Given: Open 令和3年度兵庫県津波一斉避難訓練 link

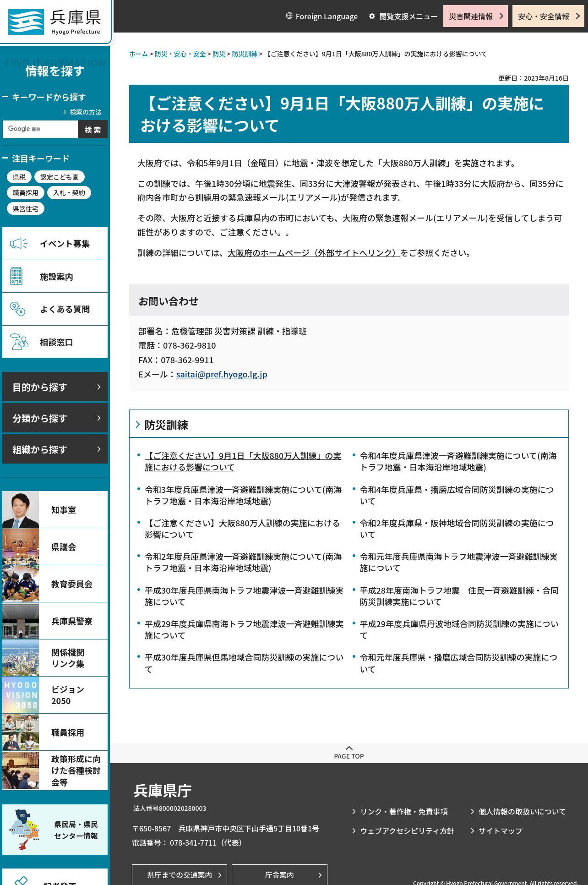Looking at the screenshot, I should coord(243,495).
